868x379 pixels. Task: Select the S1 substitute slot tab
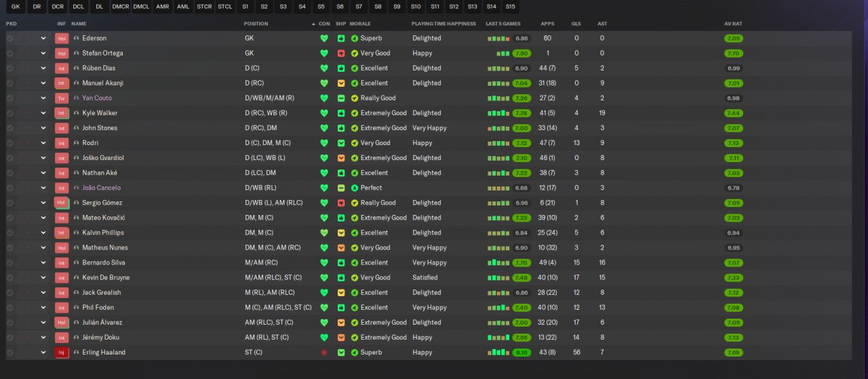[245, 7]
